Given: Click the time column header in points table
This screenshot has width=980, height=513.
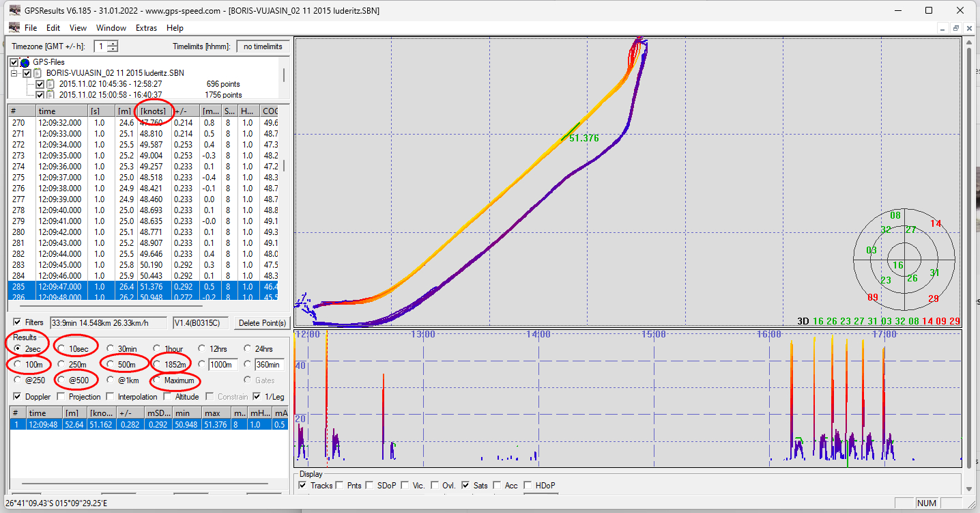Looking at the screenshot, I should coord(62,111).
